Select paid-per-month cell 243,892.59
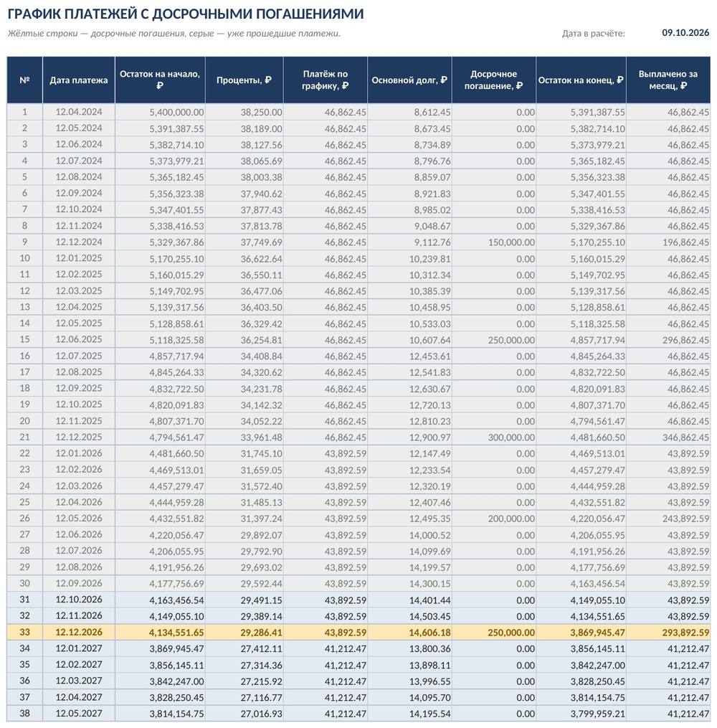Image resolution: width=717 pixels, height=728 pixels. tap(668, 518)
